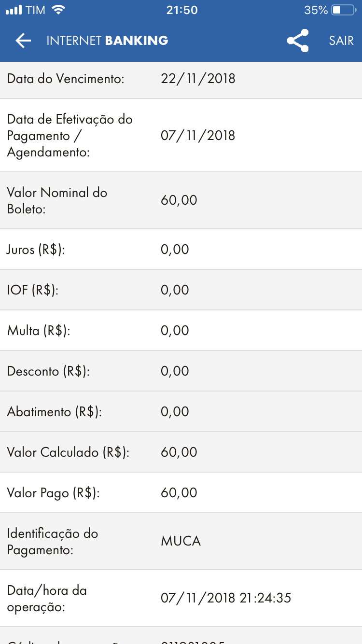
Task: Tap the Valor Calculado (R$) row
Action: [181, 452]
